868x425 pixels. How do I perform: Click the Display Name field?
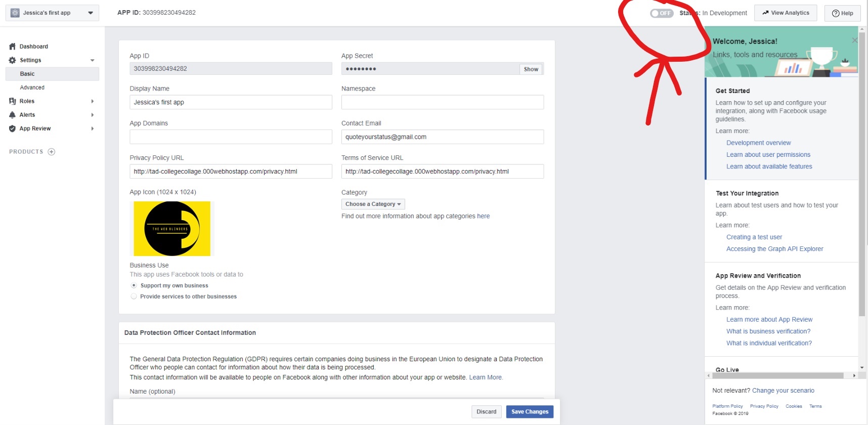click(231, 102)
